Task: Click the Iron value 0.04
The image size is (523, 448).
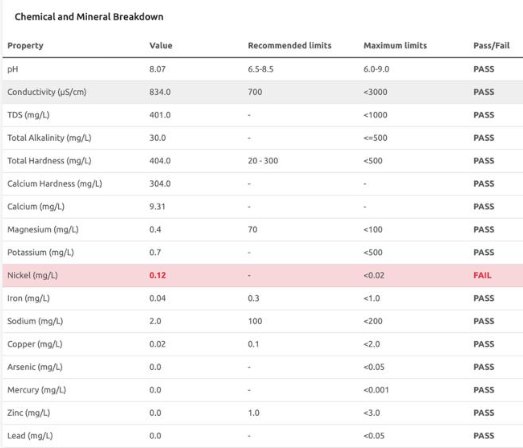Action: [157, 298]
